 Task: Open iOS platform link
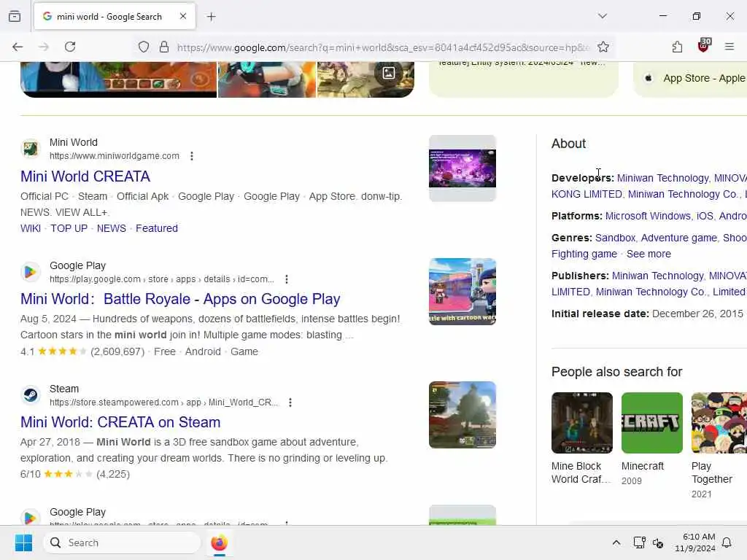(705, 216)
